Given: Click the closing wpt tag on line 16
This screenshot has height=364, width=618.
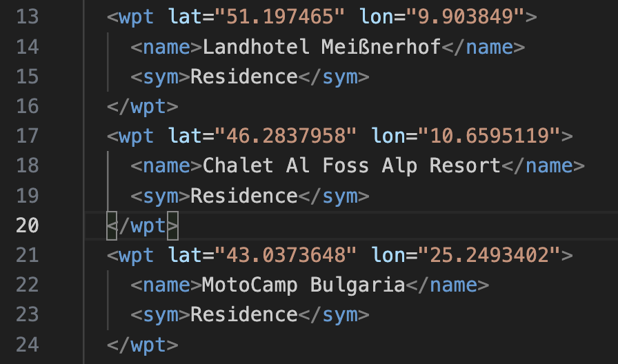Looking at the screenshot, I should tap(142, 107).
